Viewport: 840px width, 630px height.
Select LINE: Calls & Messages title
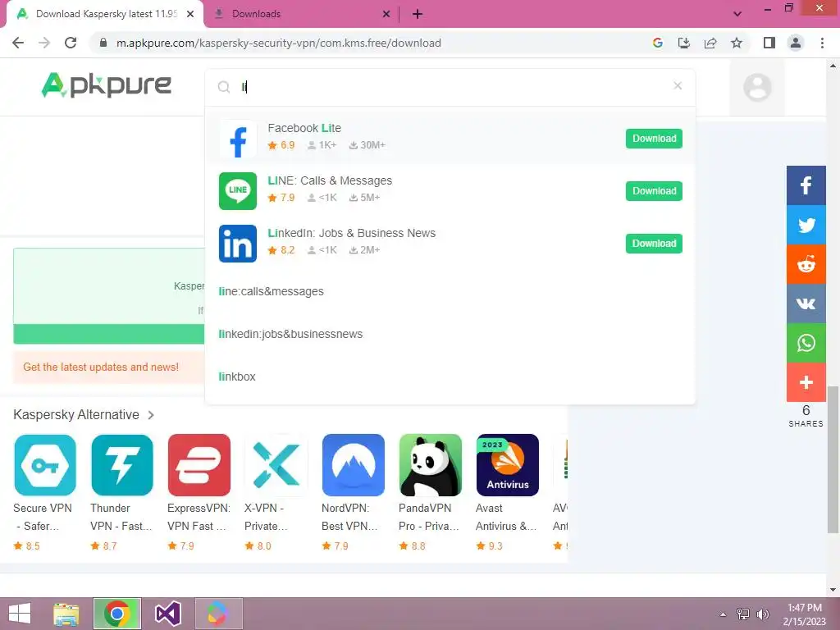point(330,180)
